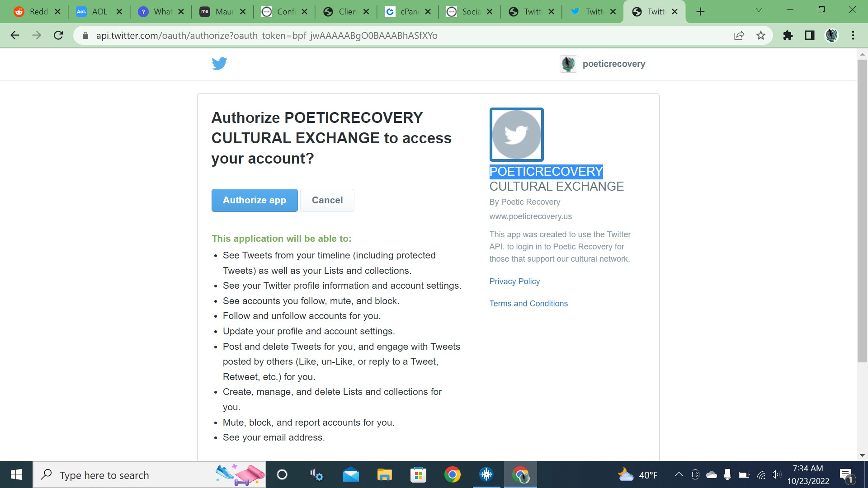Click the Cancel button
The width and height of the screenshot is (868, 488).
click(x=327, y=200)
